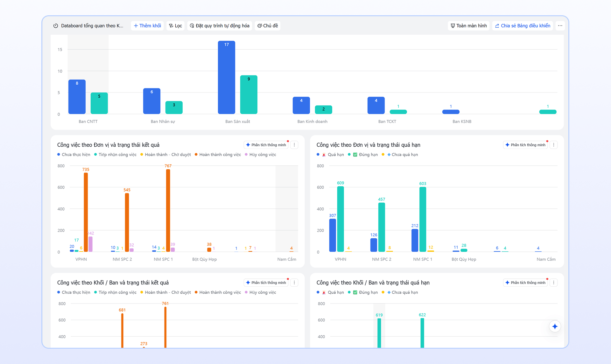Toggle Đúng hạn legend in Đơn vị quá hạn chart

pyautogui.click(x=363, y=155)
